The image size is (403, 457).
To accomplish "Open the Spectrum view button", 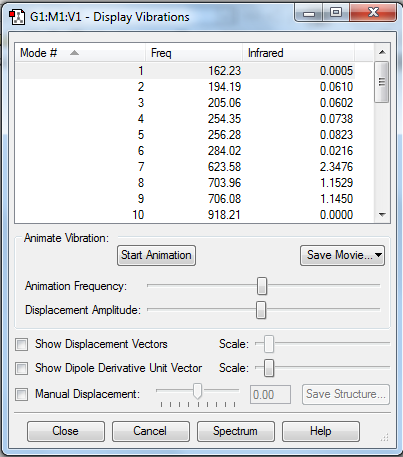I will pyautogui.click(x=236, y=431).
